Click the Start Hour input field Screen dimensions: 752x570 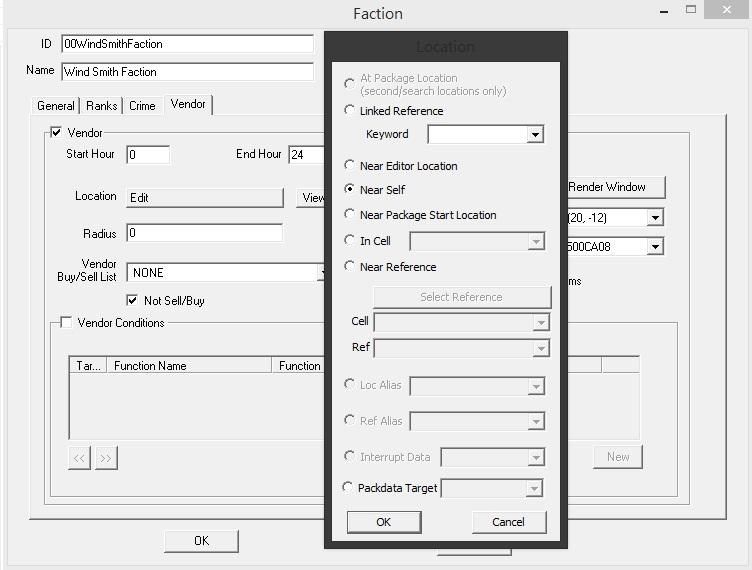(x=148, y=154)
